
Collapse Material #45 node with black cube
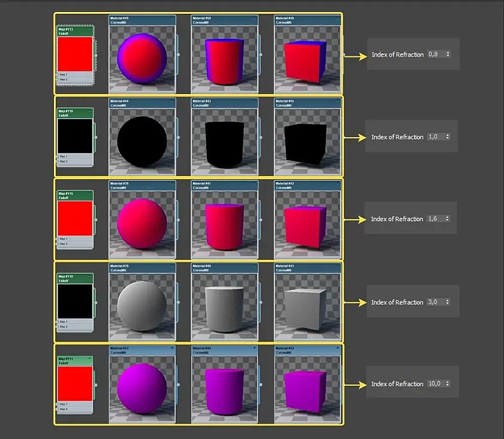click(337, 101)
